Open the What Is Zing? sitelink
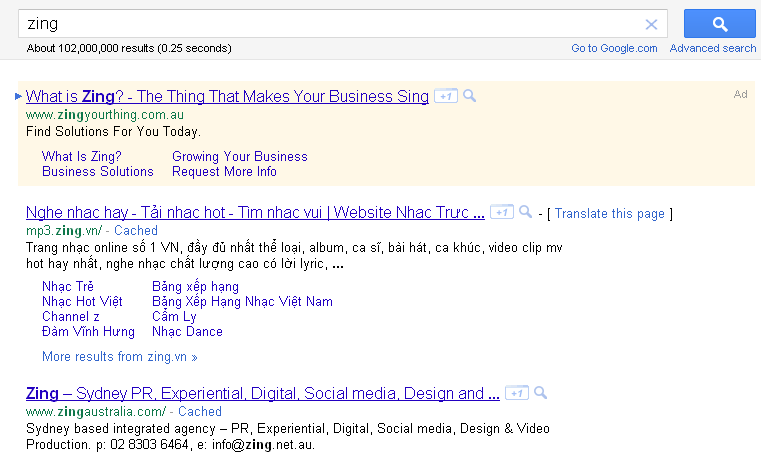The height and width of the screenshot is (454, 761). click(x=82, y=156)
